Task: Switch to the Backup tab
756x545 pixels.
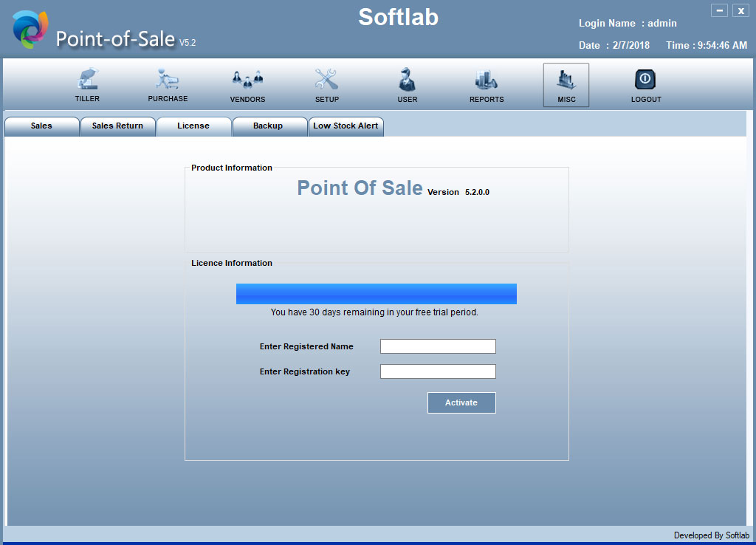Action: (268, 126)
